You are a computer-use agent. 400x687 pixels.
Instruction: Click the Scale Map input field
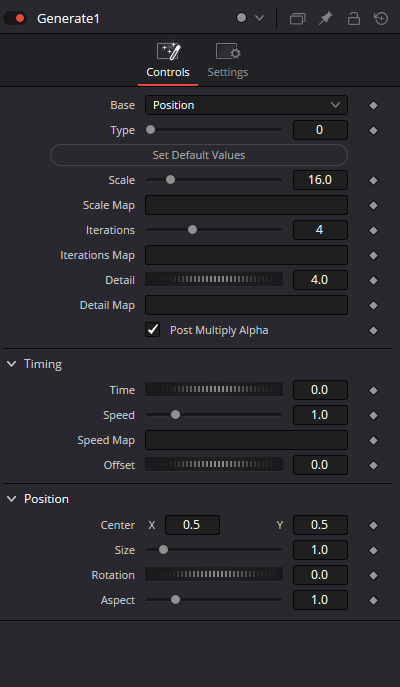coord(246,205)
